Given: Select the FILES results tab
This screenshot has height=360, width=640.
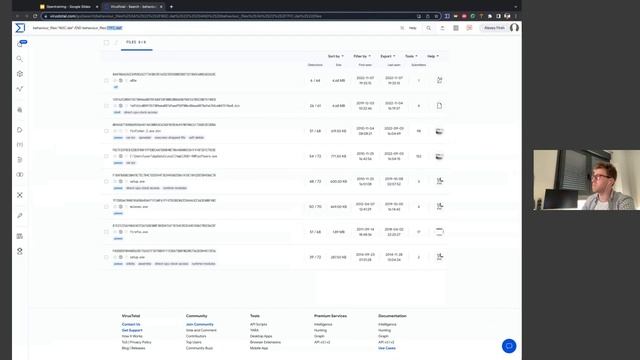Looking at the screenshot, I should click(x=136, y=42).
